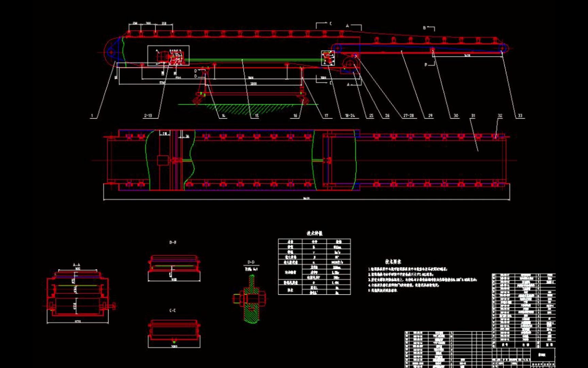Select the "D-D" detail view title
Screen dimensions: 588x368
tap(251, 262)
